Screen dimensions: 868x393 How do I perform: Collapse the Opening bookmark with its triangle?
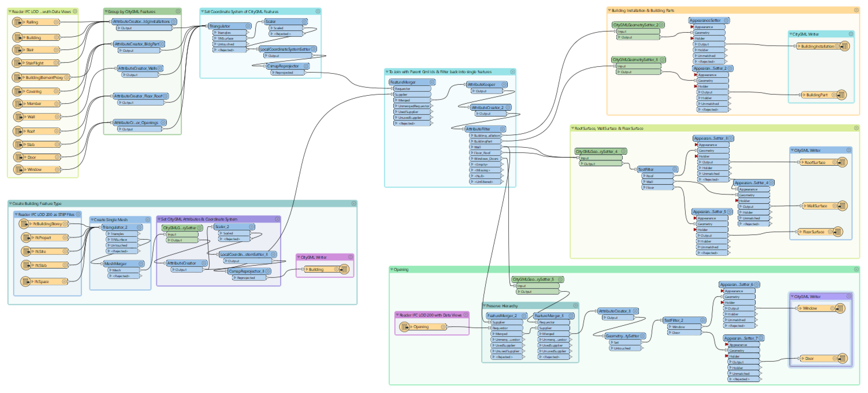point(391,269)
